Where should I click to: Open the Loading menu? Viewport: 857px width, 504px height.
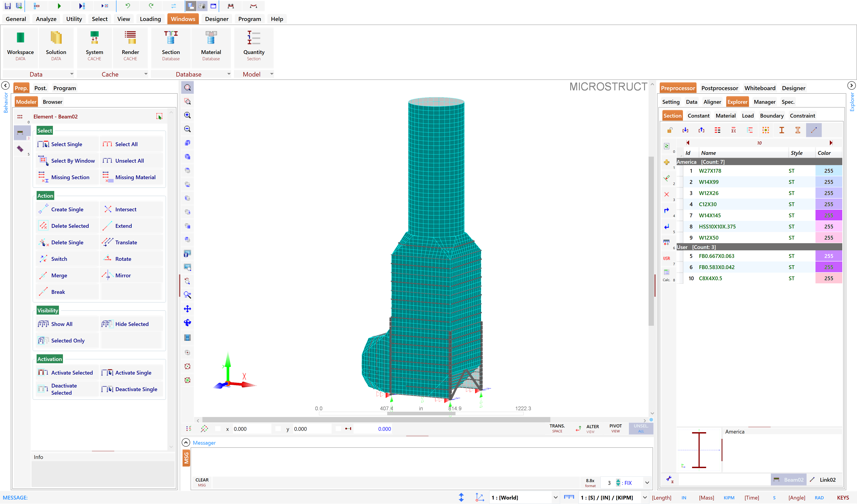point(150,19)
